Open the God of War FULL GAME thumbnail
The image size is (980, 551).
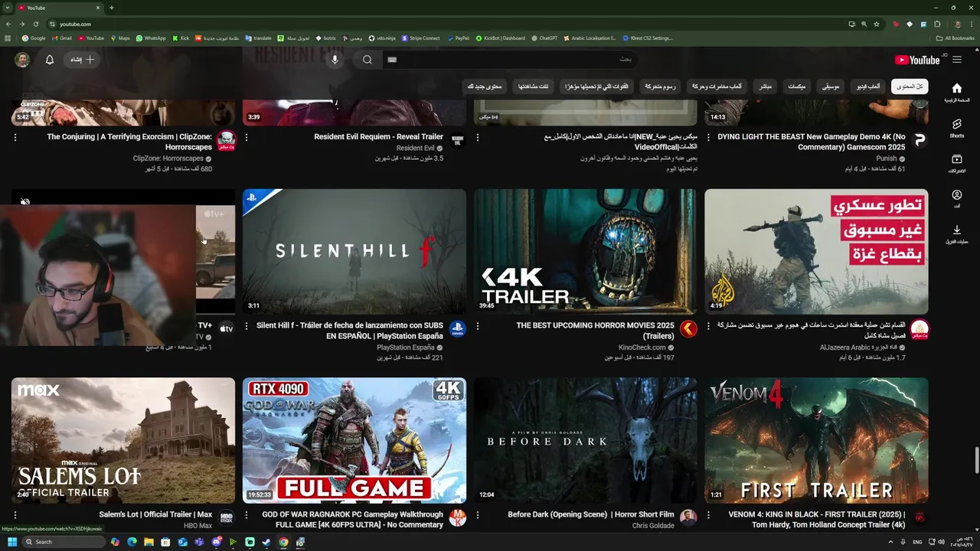pos(354,440)
